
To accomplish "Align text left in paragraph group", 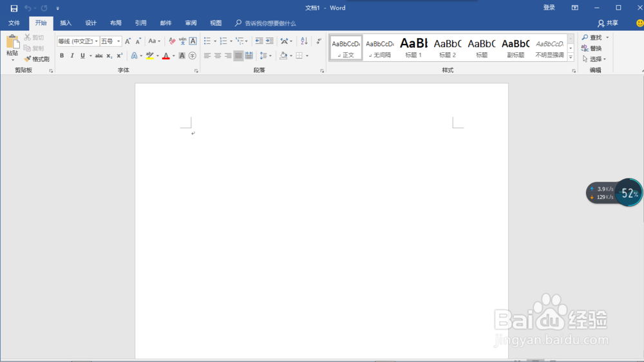I will coord(207,55).
